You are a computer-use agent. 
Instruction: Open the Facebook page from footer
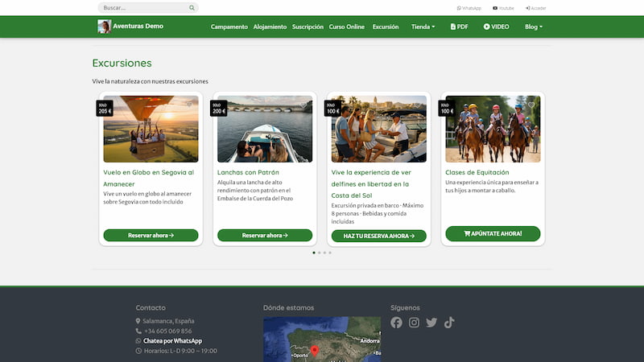[396, 323]
